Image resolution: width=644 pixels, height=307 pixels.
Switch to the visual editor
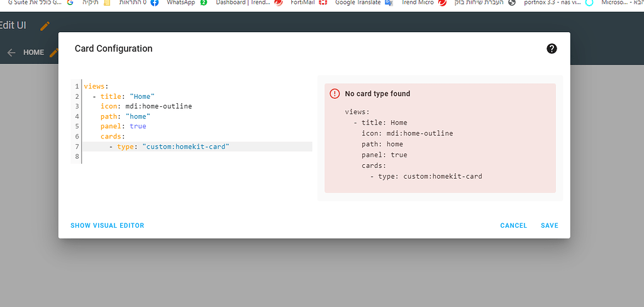(107, 226)
